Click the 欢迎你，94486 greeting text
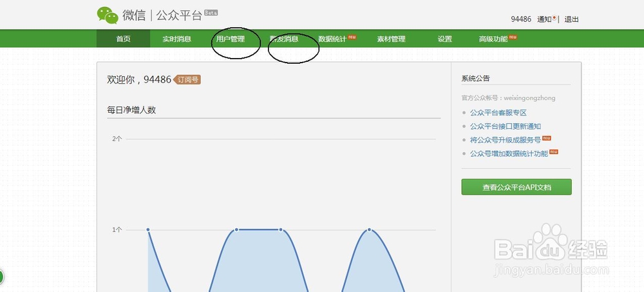The image size is (644, 292). (139, 80)
